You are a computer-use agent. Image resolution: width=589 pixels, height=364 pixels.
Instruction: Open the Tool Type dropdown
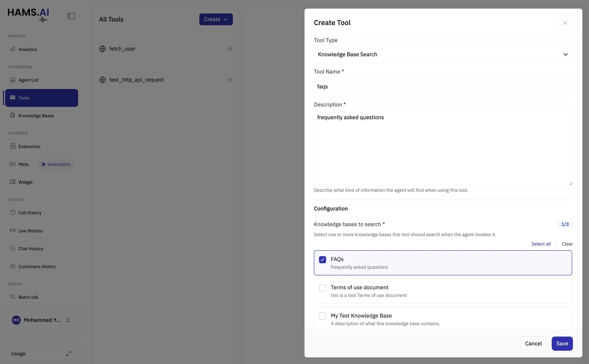tap(443, 54)
